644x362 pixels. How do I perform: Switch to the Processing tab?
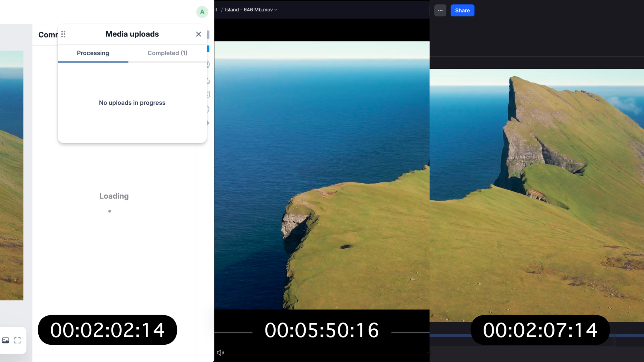[93, 53]
